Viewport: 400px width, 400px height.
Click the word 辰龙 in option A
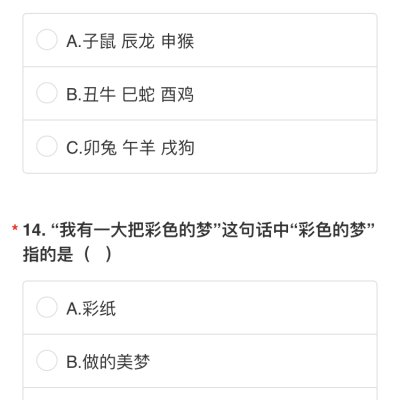[138, 41]
